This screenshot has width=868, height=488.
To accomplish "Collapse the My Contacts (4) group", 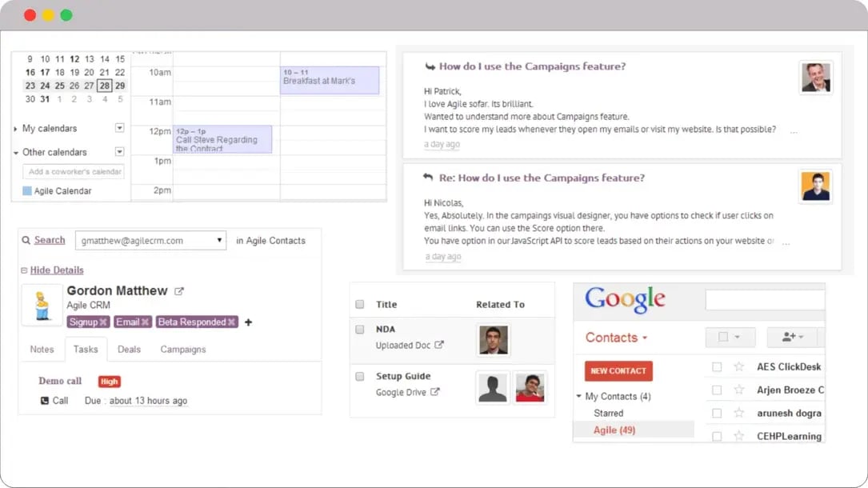I will point(579,396).
